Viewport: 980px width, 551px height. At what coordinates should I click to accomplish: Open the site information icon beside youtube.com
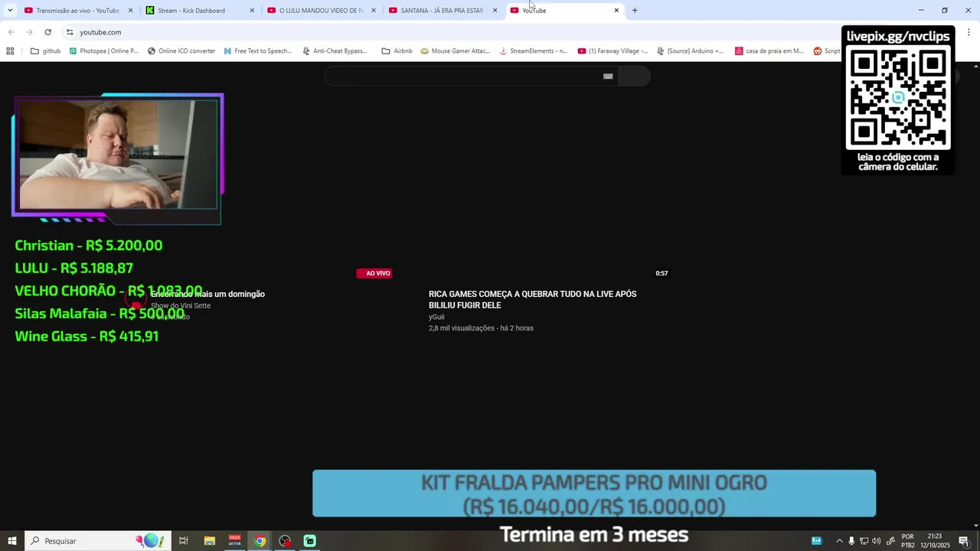[x=70, y=32]
